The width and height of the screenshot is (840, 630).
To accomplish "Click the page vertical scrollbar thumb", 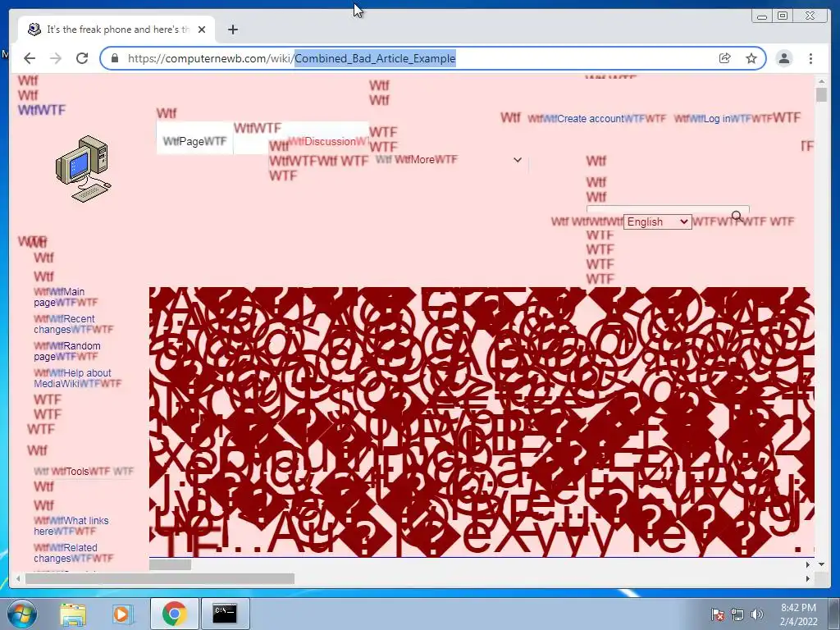I will pos(821,95).
